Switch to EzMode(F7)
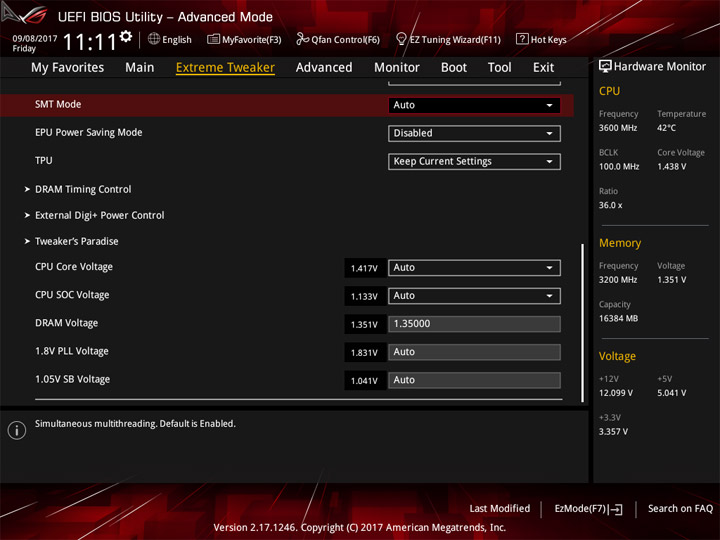The height and width of the screenshot is (540, 720). (x=588, y=509)
